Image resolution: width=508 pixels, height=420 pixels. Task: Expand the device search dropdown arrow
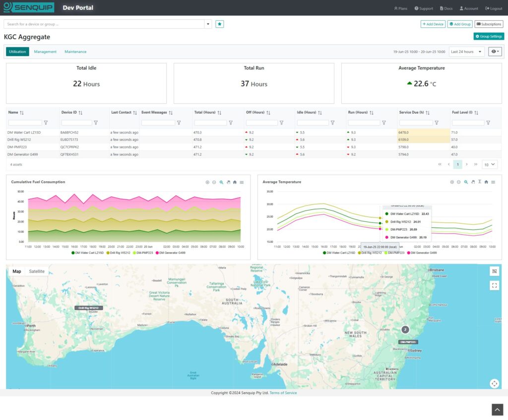(208, 24)
